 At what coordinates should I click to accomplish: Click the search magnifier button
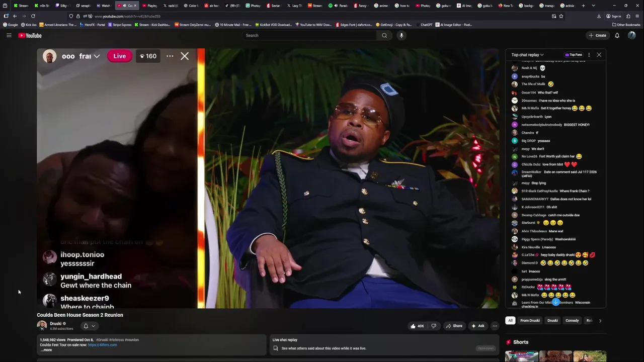click(384, 35)
